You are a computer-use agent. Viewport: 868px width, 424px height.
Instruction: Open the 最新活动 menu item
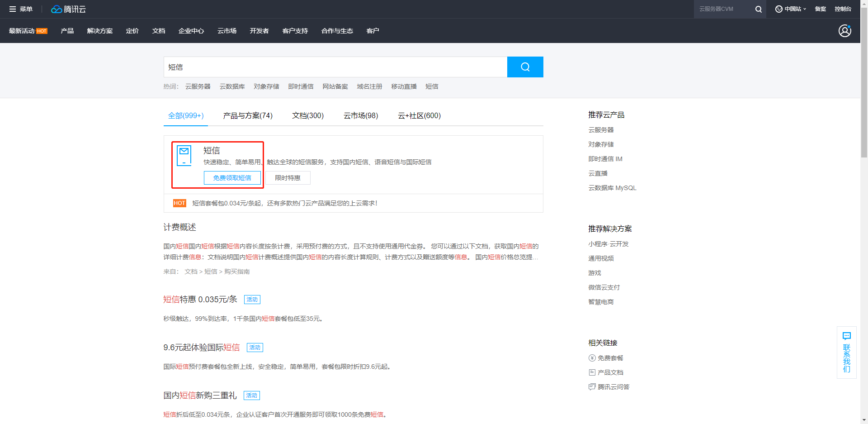(22, 30)
